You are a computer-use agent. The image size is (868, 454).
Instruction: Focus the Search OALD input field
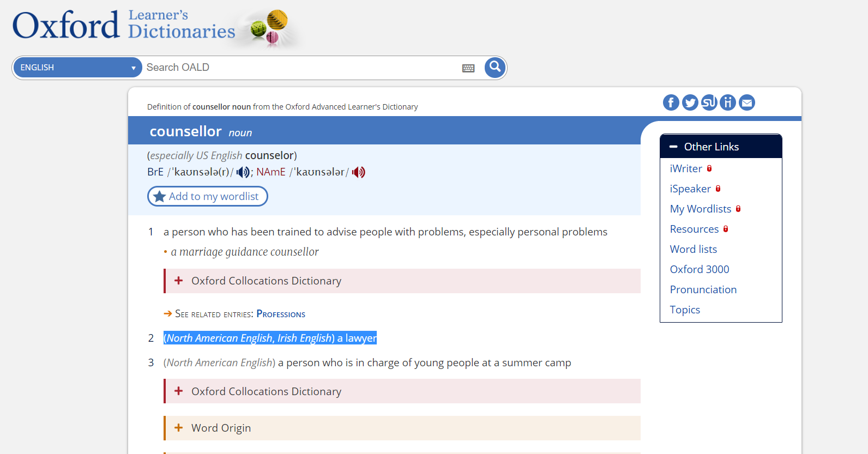coord(303,68)
